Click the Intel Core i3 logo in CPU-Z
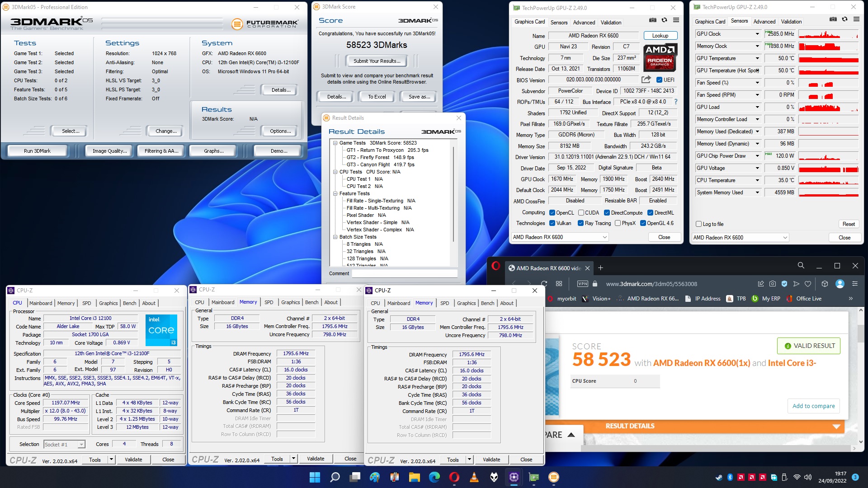 click(x=161, y=330)
